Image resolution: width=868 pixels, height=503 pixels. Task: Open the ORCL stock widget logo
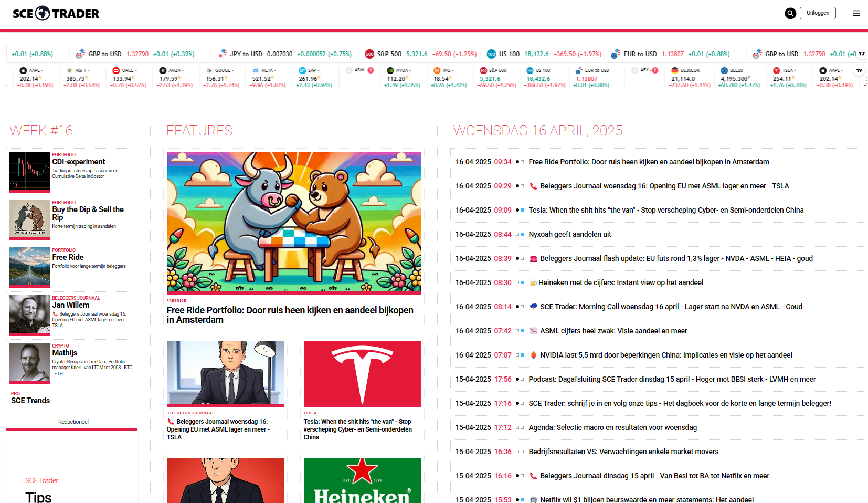tap(116, 70)
